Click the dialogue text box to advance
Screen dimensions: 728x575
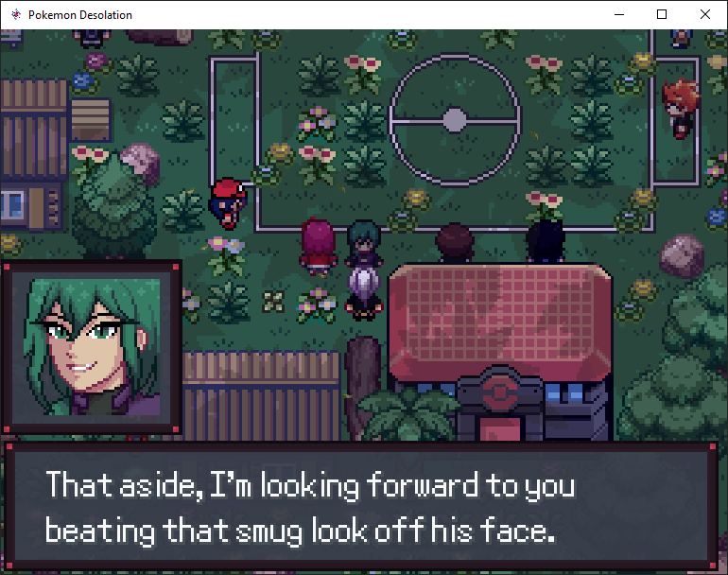[361, 506]
